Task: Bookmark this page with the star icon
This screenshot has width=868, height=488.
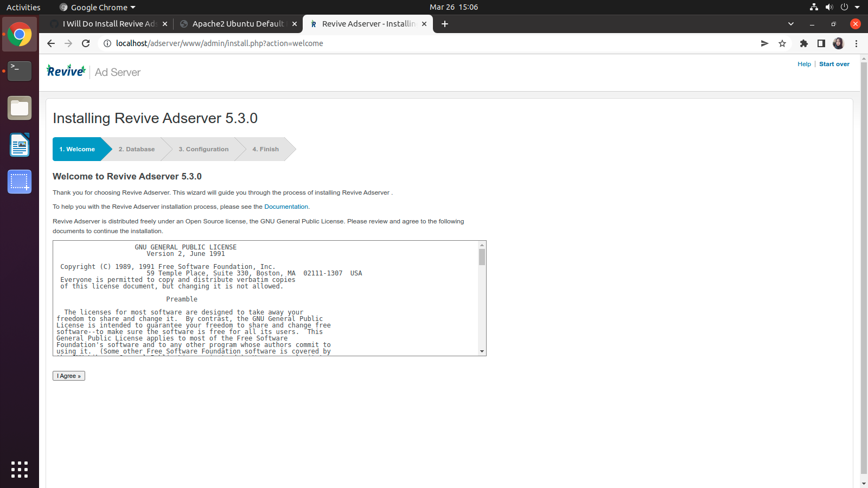Action: [782, 43]
